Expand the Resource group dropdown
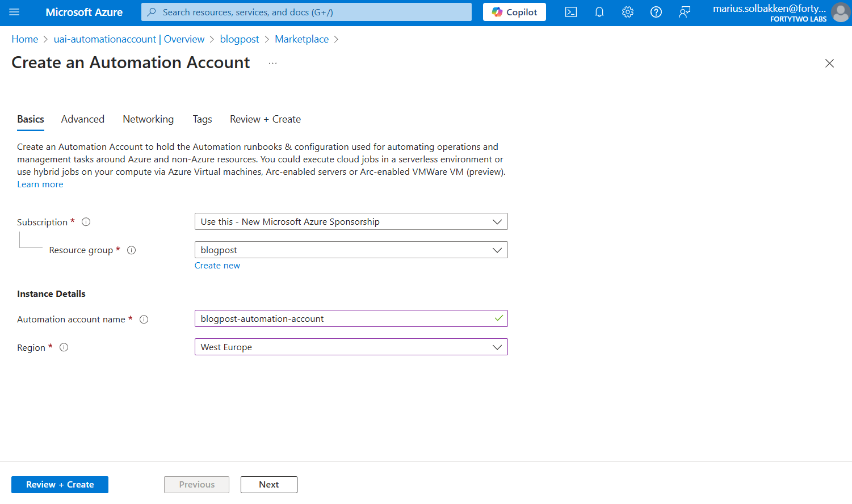This screenshot has width=852, height=504. (x=351, y=250)
